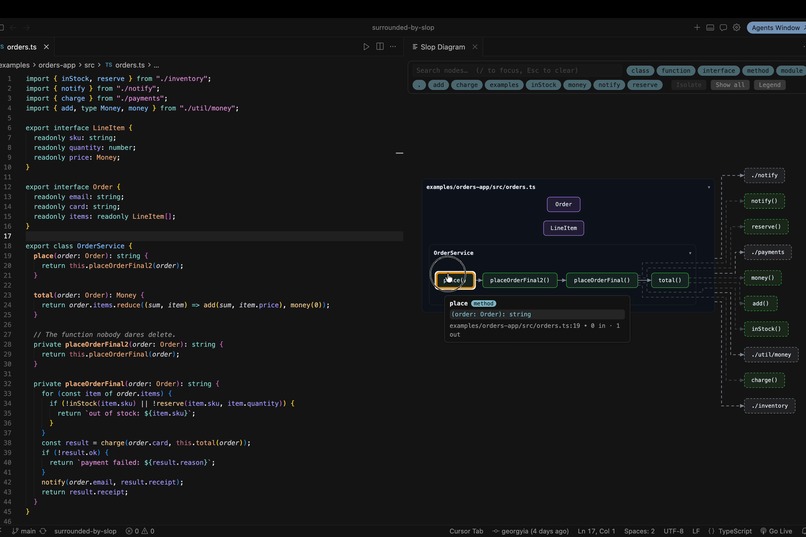Click Cursor Tab in status bar
The height and width of the screenshot is (537, 806).
pyautogui.click(x=466, y=531)
